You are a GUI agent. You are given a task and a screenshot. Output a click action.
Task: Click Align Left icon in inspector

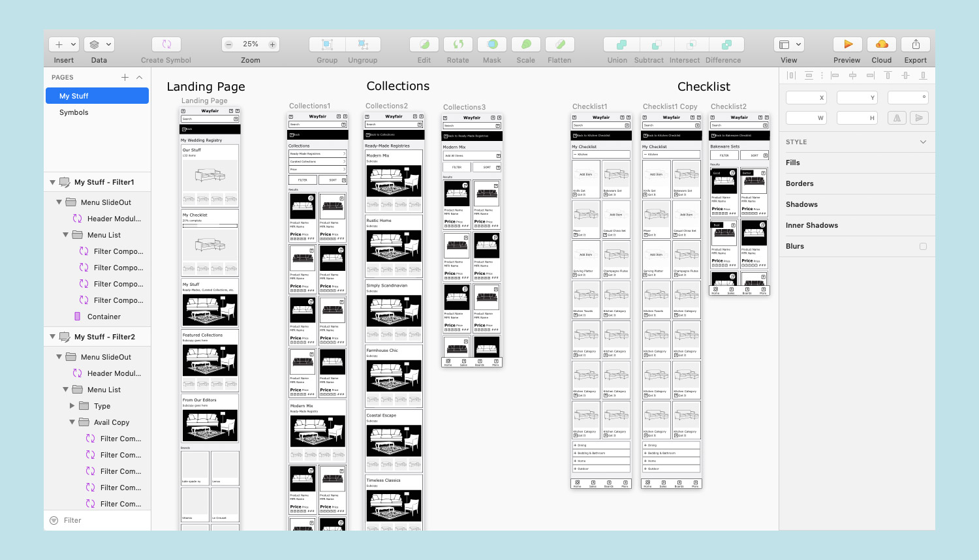tap(835, 76)
